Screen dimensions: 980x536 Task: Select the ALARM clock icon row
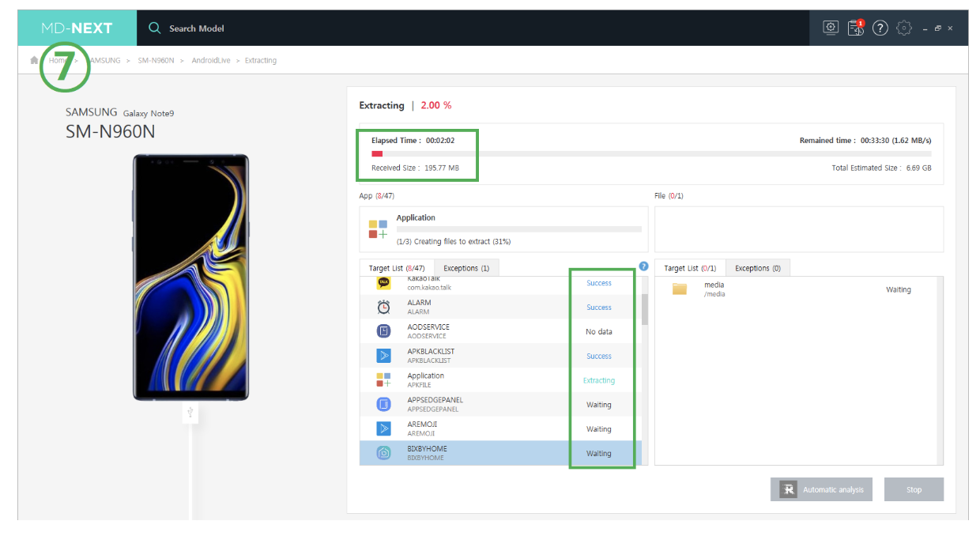point(383,307)
